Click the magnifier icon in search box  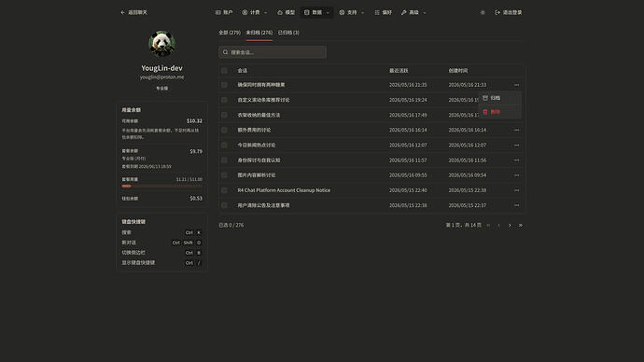click(225, 52)
